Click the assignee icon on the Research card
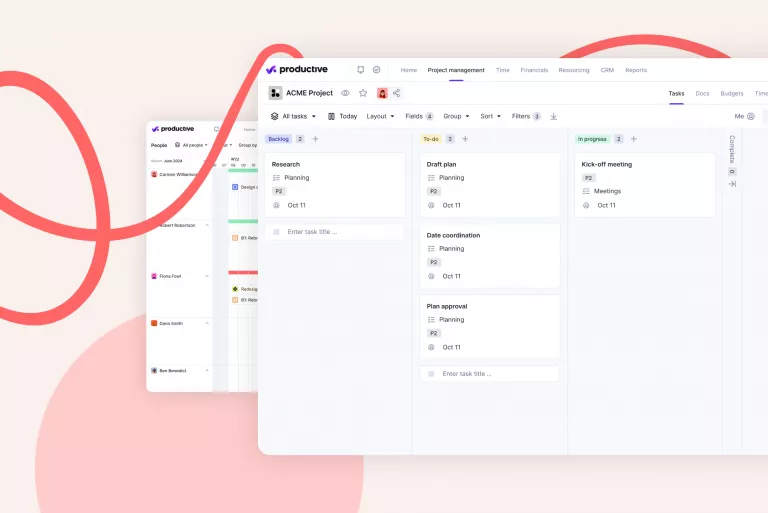Image resolution: width=768 pixels, height=513 pixels. click(276, 205)
